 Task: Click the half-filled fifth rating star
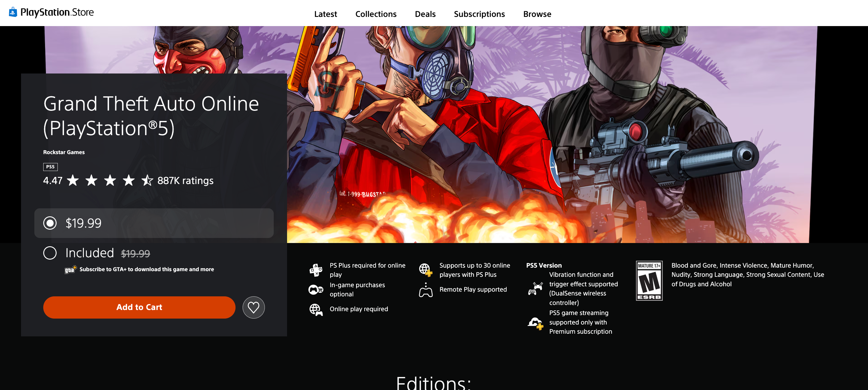click(147, 181)
